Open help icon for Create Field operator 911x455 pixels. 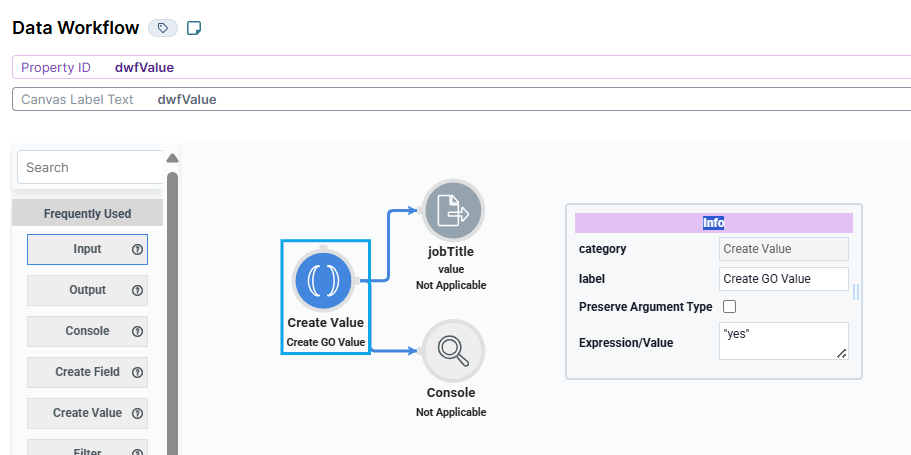point(137,372)
